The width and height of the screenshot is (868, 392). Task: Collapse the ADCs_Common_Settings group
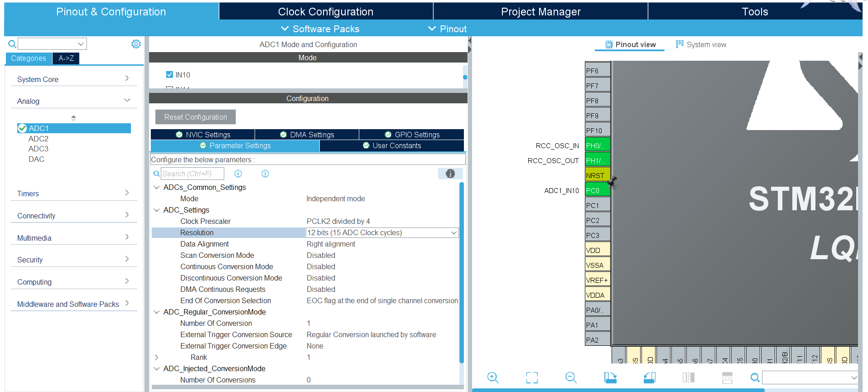[157, 187]
